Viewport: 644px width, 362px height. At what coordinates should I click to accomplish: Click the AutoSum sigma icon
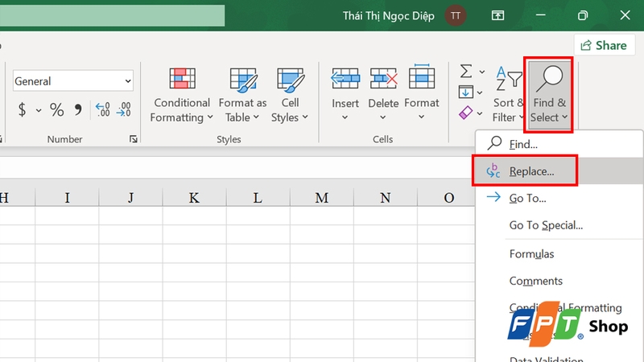click(466, 71)
